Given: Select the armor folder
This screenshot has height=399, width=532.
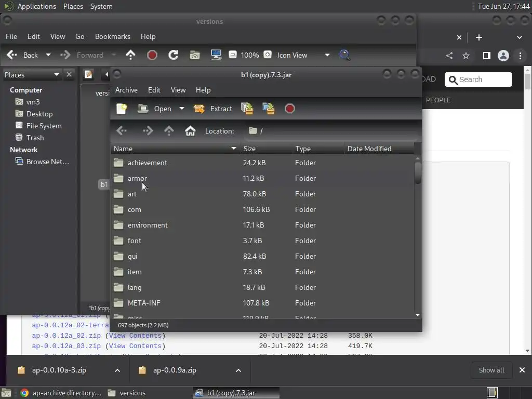Looking at the screenshot, I should (x=262, y=179).
